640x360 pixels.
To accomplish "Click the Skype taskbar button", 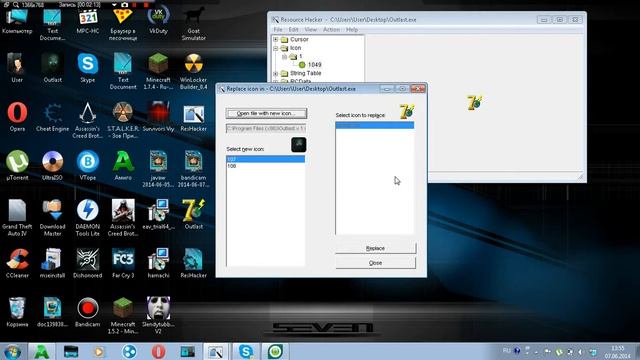I will [x=246, y=351].
